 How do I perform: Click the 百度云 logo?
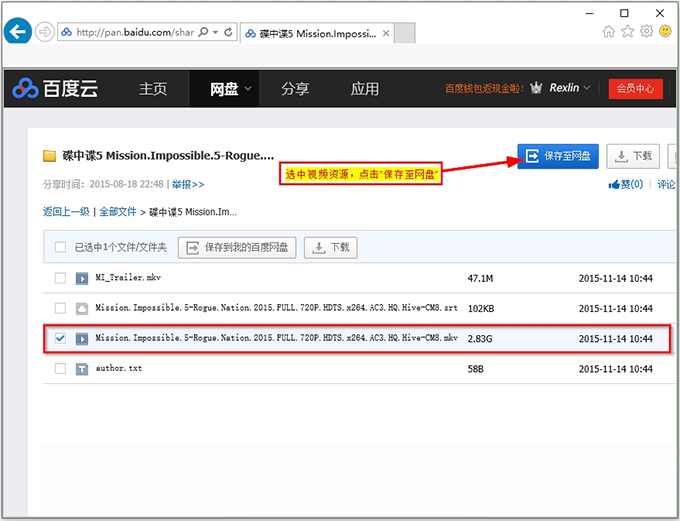(55, 88)
